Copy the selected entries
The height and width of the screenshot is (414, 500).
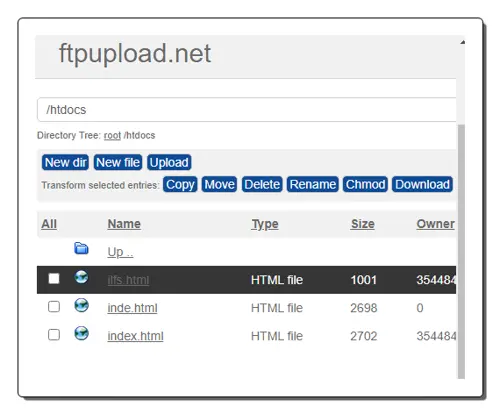[x=180, y=184]
